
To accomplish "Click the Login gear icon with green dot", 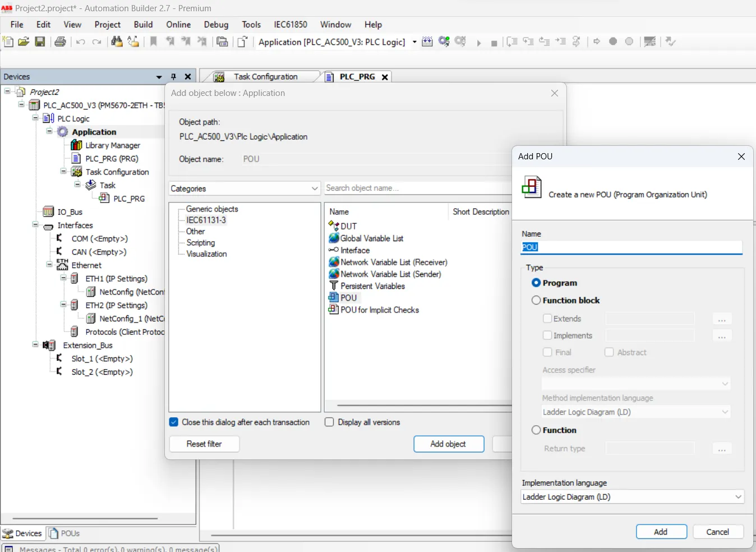I will click(x=444, y=42).
